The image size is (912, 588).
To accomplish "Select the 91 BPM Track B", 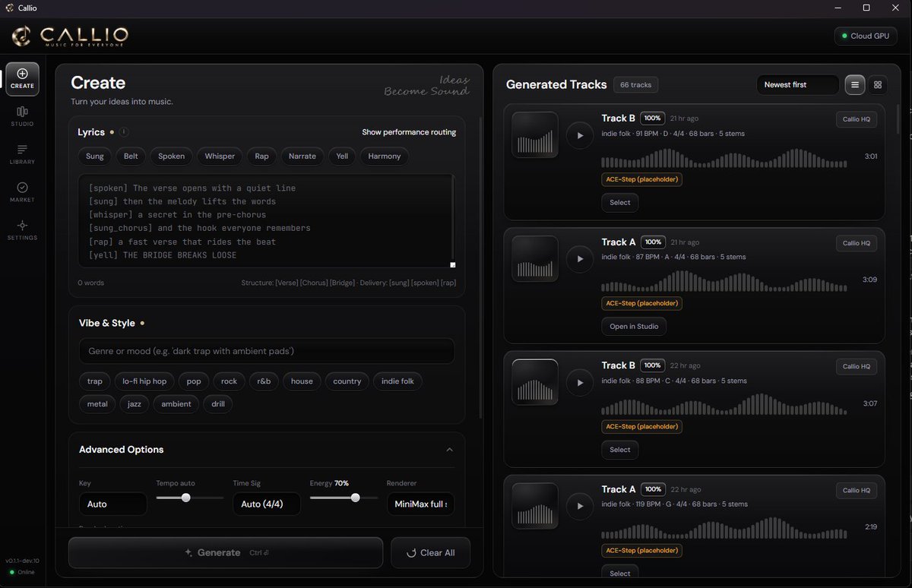I will (x=620, y=203).
